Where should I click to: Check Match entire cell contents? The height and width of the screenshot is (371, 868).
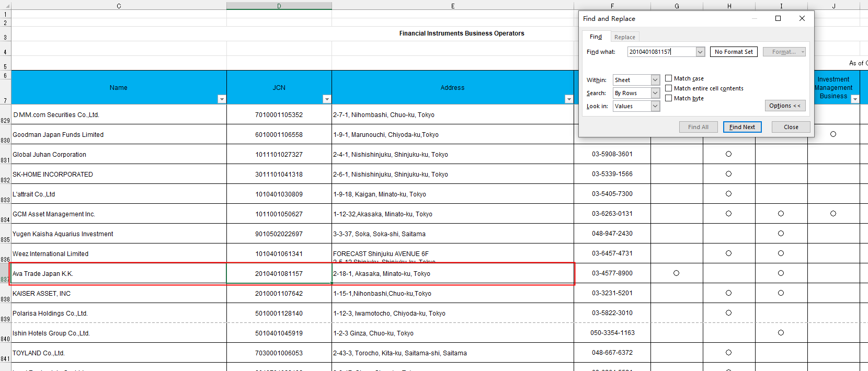tap(669, 88)
